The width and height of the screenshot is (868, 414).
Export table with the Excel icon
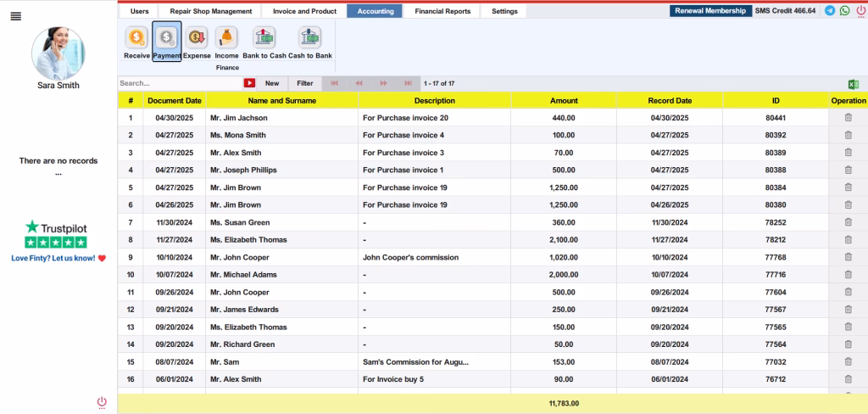point(854,84)
